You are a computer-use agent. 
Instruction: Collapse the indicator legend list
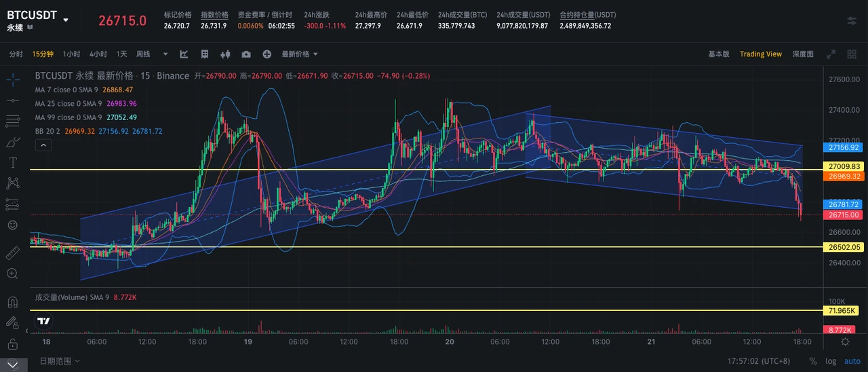pyautogui.click(x=43, y=145)
